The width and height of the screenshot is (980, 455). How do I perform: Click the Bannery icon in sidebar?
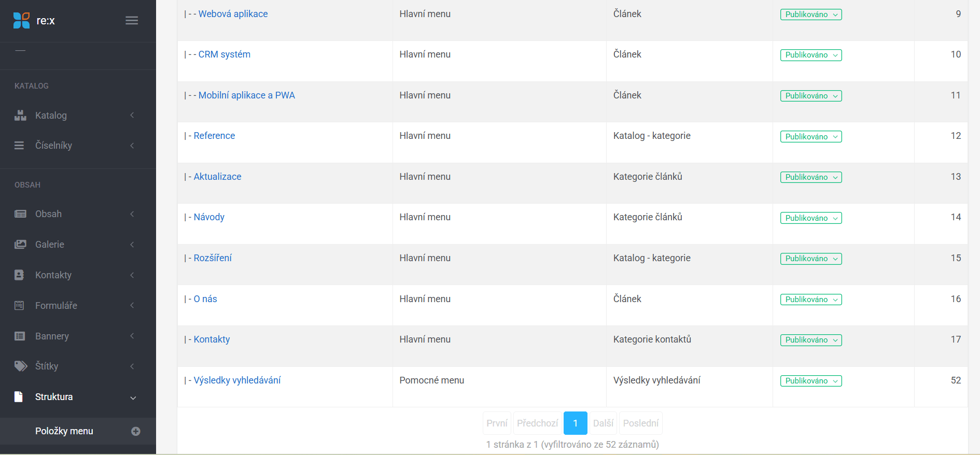tap(20, 336)
